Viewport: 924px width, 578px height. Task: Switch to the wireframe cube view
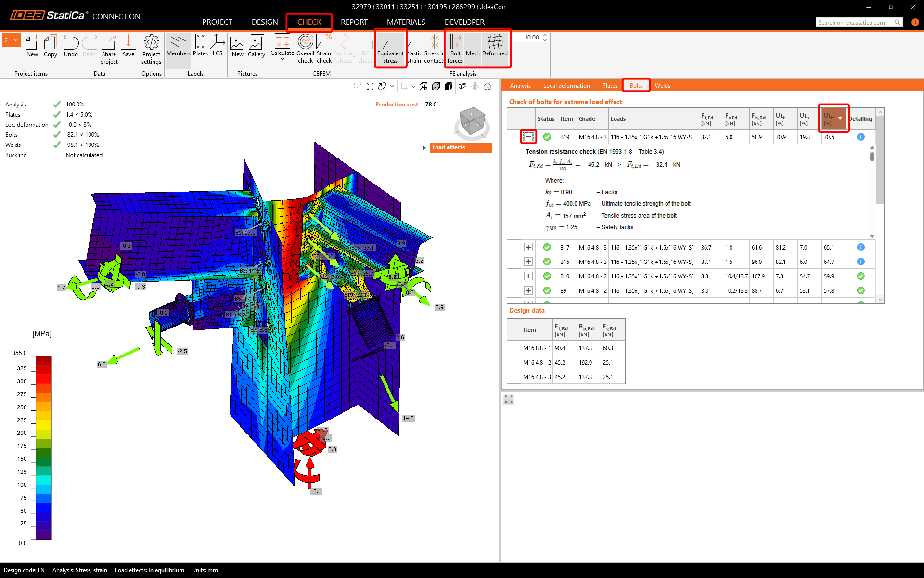(423, 86)
